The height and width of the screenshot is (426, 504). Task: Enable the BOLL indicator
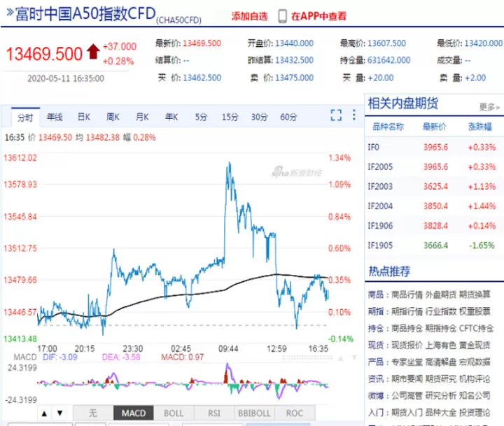pos(174,413)
